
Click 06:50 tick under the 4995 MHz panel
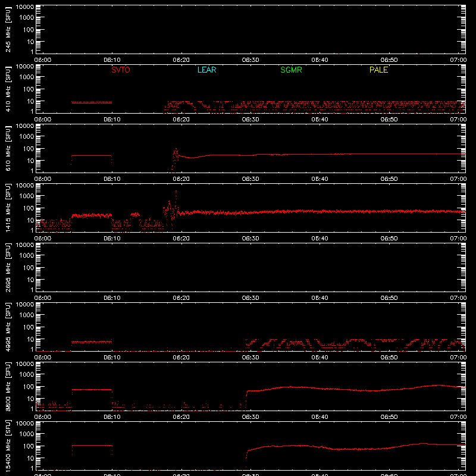tap(389, 358)
